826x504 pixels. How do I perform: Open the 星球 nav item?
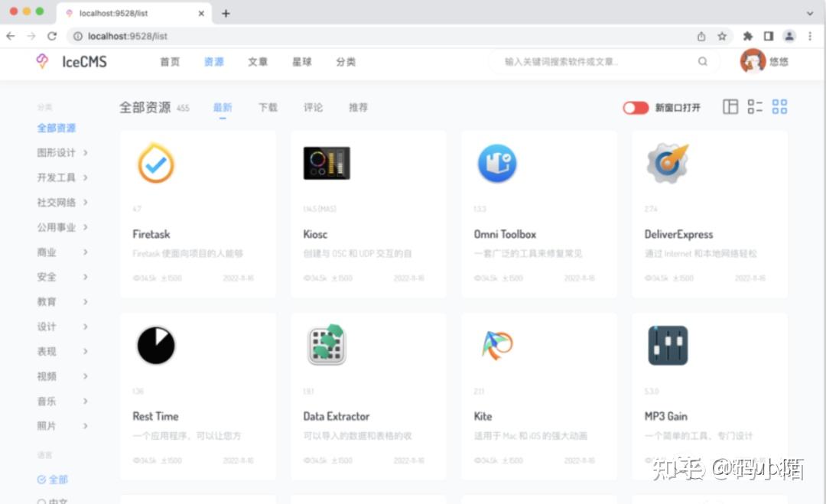click(302, 62)
